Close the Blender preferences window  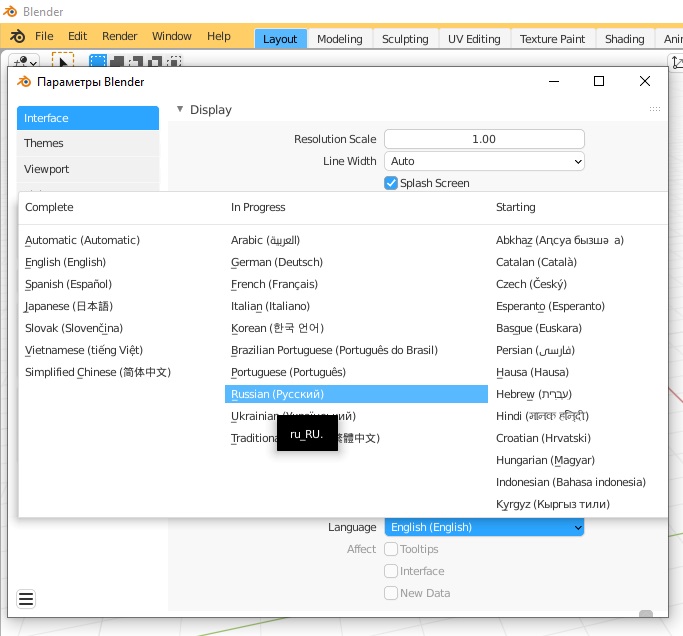click(645, 81)
